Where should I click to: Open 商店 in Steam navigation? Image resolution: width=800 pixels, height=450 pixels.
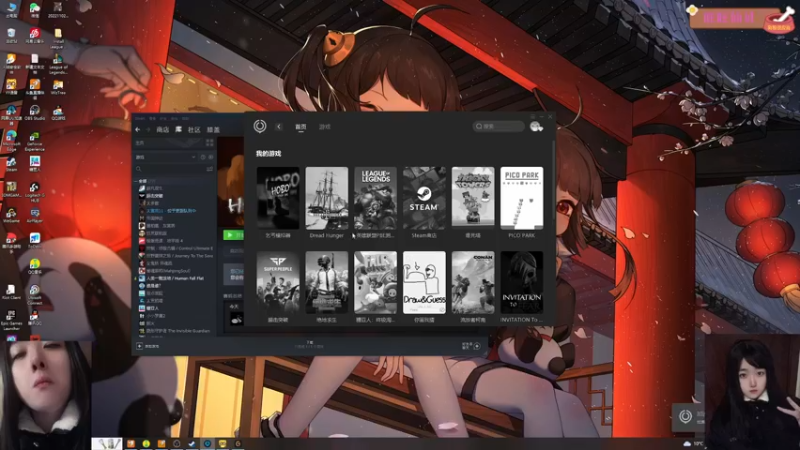coord(162,130)
